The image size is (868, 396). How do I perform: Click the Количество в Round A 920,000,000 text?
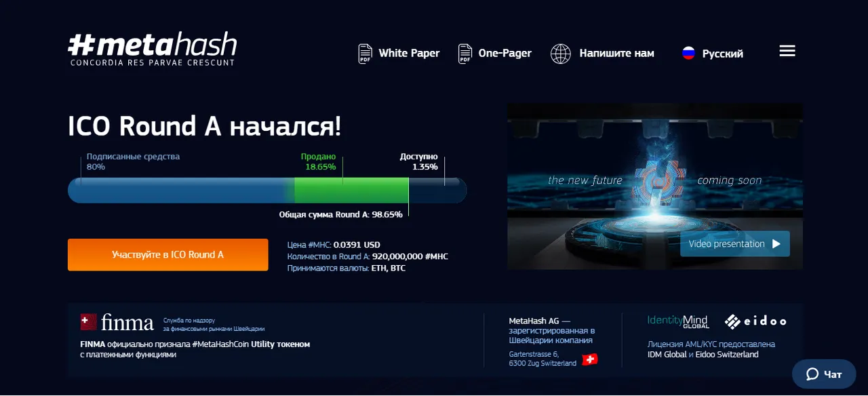coord(368,256)
